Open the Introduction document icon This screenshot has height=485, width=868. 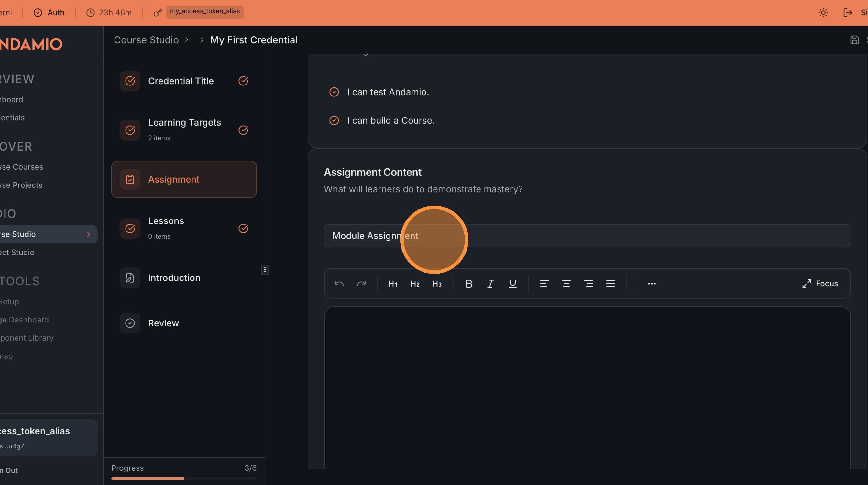pyautogui.click(x=130, y=278)
